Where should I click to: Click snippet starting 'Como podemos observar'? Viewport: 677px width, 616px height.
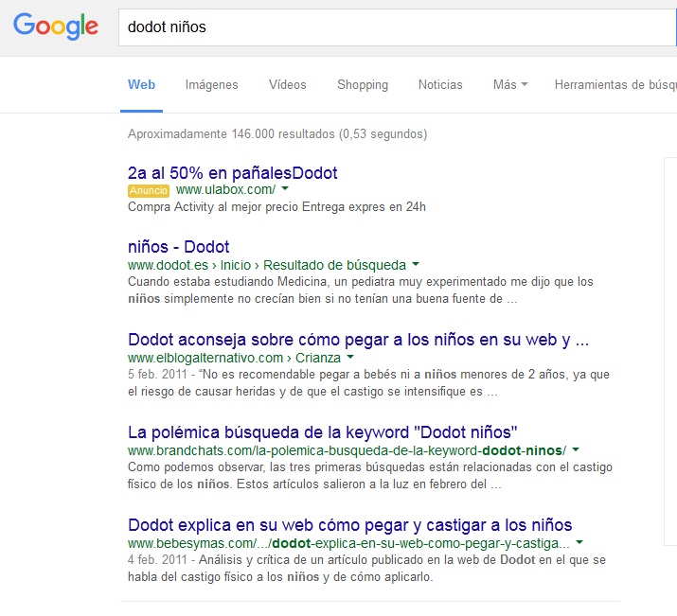[370, 476]
